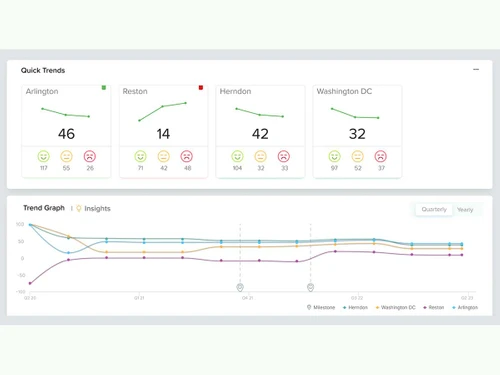Click Herndon sad face icon
The image size is (500, 375).
tap(284, 156)
